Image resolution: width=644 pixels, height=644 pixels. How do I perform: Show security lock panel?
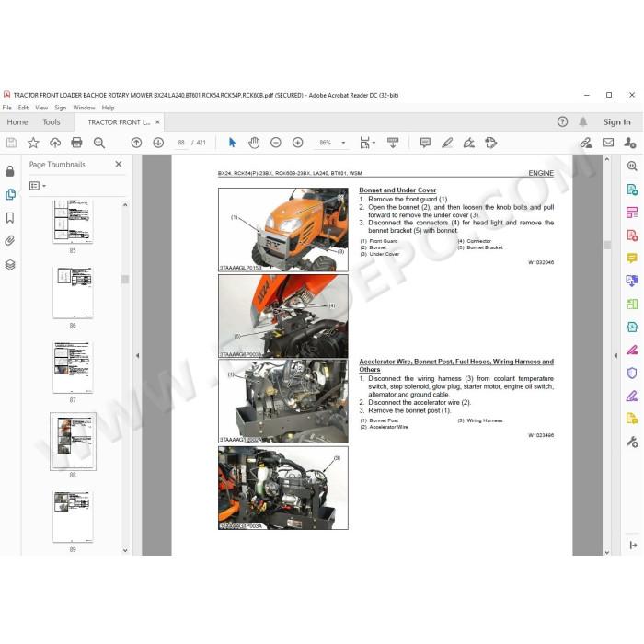coord(10,171)
